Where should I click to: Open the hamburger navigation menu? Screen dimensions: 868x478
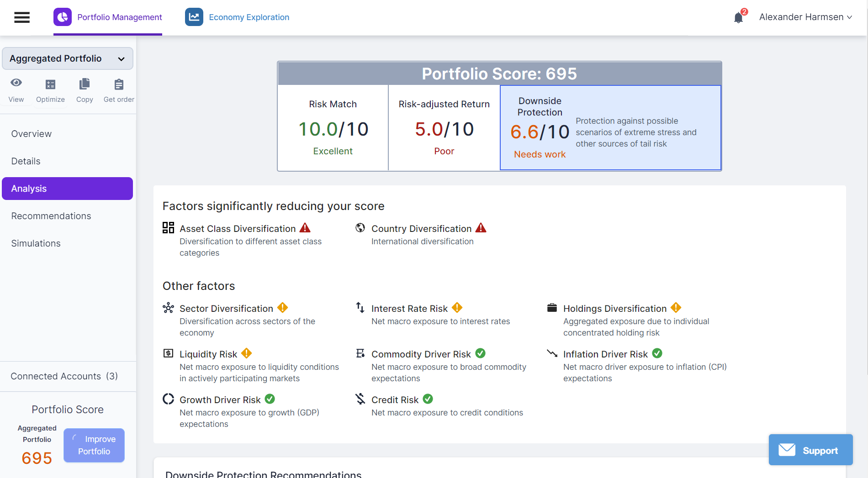pyautogui.click(x=22, y=17)
